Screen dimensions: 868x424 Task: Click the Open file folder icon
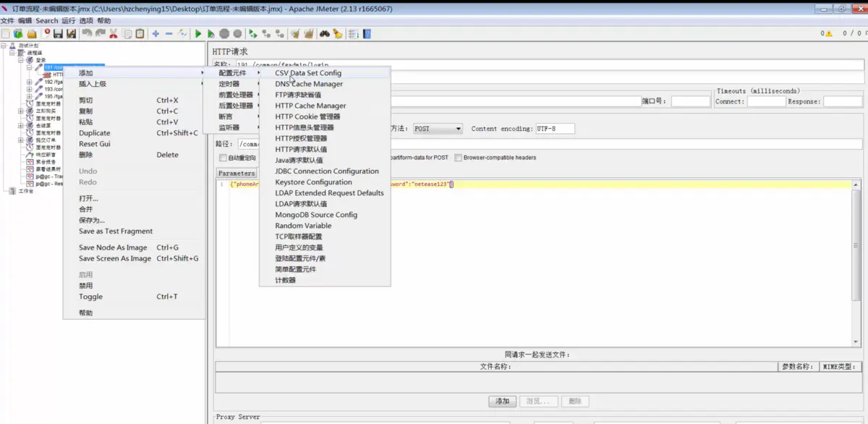31,33
